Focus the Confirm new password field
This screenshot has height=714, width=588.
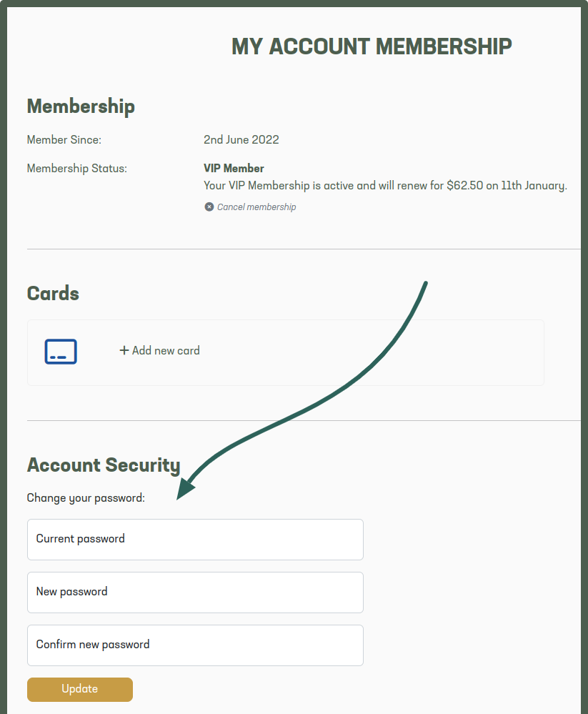click(195, 645)
